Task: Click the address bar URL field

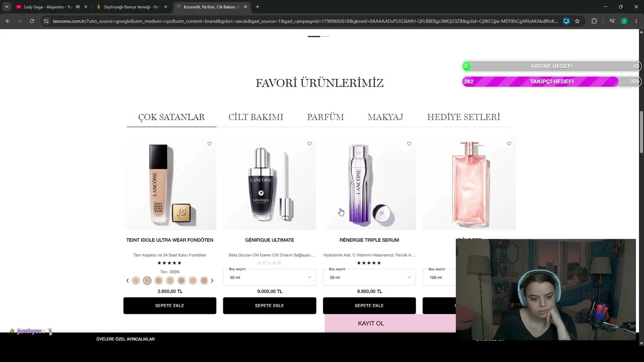Action: 305,21
